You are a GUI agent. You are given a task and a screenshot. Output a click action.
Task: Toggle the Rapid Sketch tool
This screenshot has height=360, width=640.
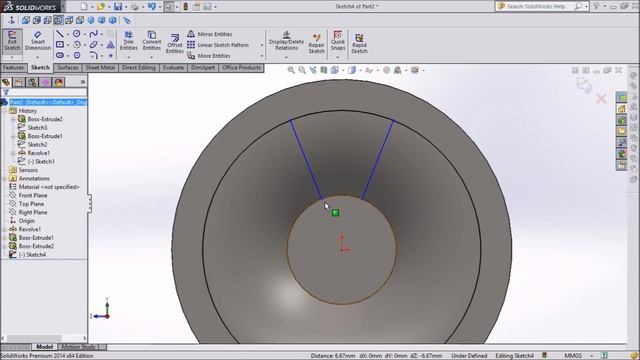tap(359, 44)
